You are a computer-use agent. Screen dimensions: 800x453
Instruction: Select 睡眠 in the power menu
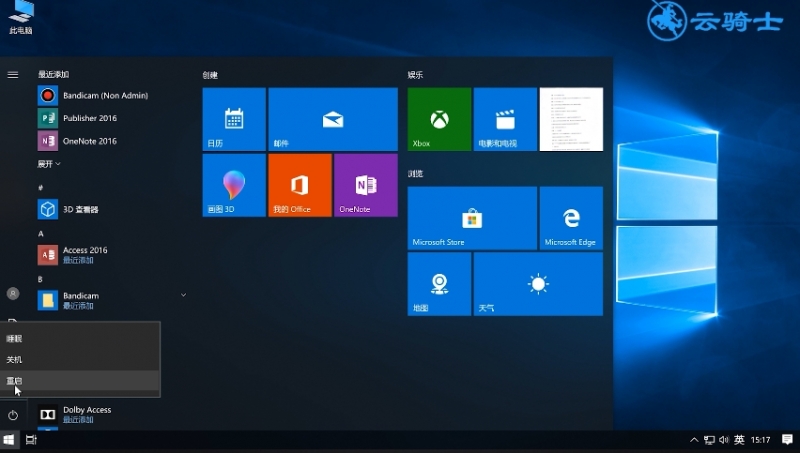pos(80,338)
